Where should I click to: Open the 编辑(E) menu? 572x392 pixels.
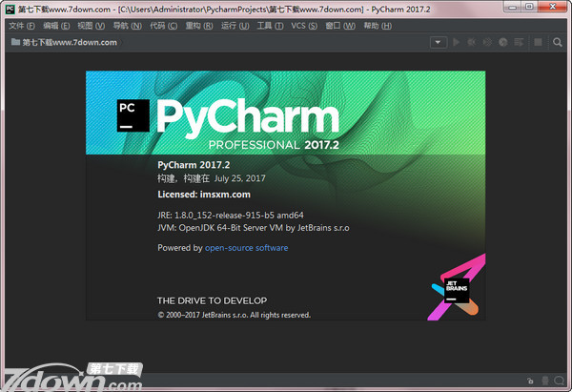56,26
